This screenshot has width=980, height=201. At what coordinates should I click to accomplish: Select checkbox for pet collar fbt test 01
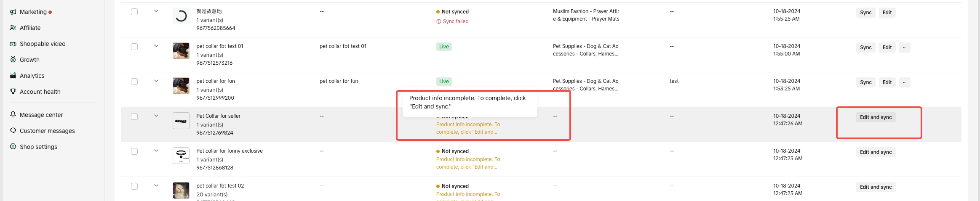pos(134,47)
